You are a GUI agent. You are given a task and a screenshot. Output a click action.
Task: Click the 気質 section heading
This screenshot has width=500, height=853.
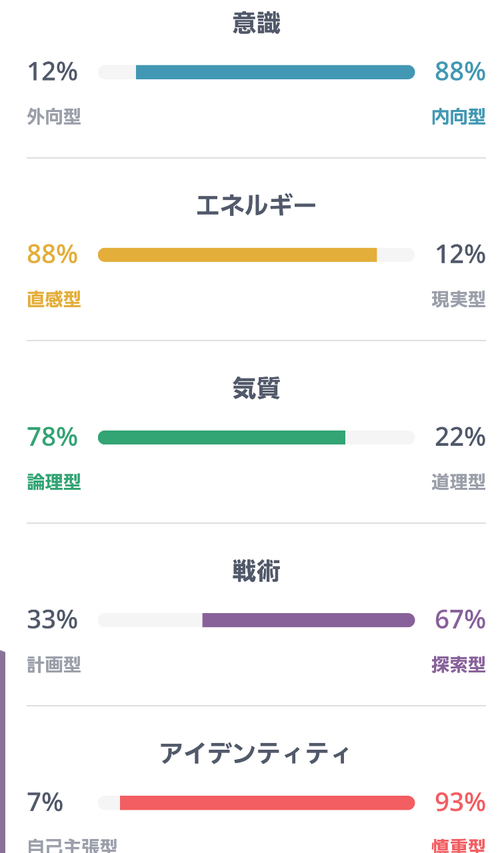click(256, 390)
